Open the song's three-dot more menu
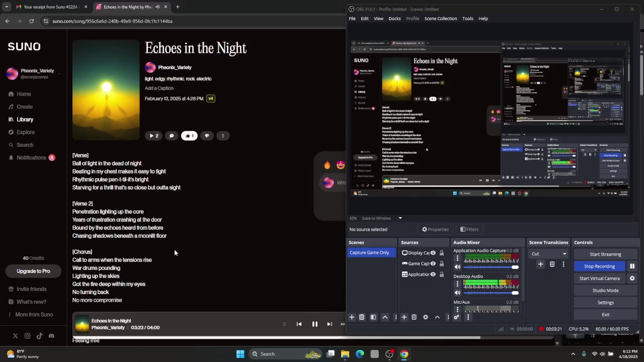The height and width of the screenshot is (362, 644). (223, 136)
